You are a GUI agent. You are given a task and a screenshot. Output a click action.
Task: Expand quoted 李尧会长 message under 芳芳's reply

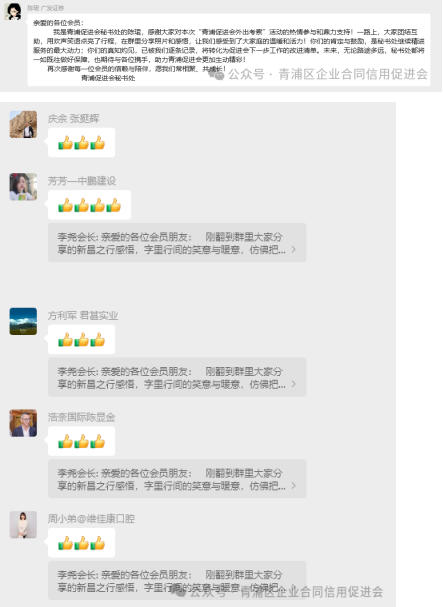pyautogui.click(x=177, y=243)
